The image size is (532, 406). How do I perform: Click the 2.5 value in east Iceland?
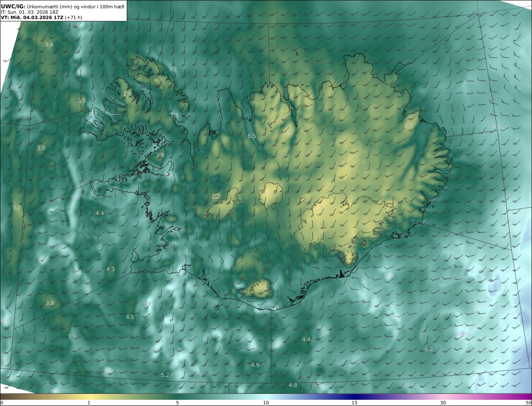[x=409, y=125]
